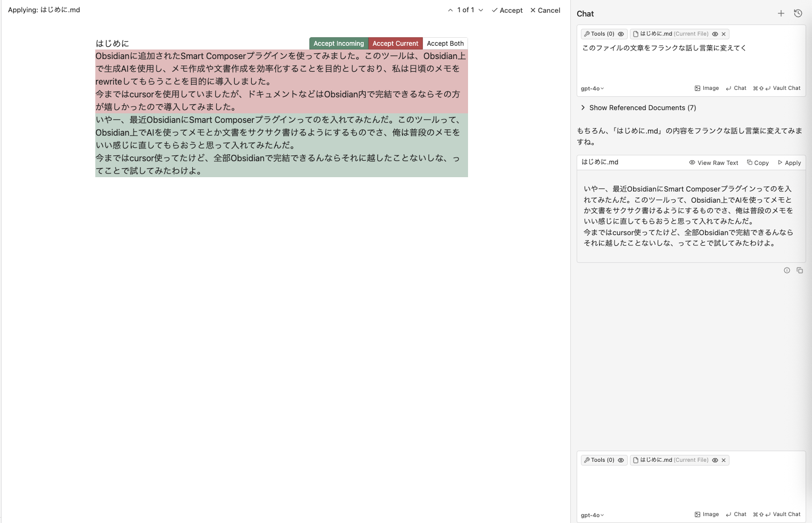The width and height of the screenshot is (812, 523).
Task: Open the response info icon
Action: (x=787, y=270)
